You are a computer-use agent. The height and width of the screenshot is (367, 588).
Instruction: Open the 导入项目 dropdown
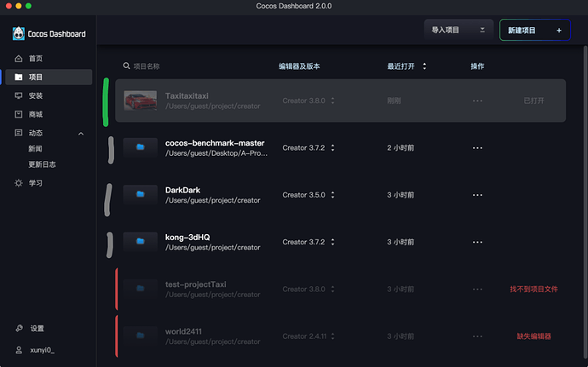click(x=458, y=30)
